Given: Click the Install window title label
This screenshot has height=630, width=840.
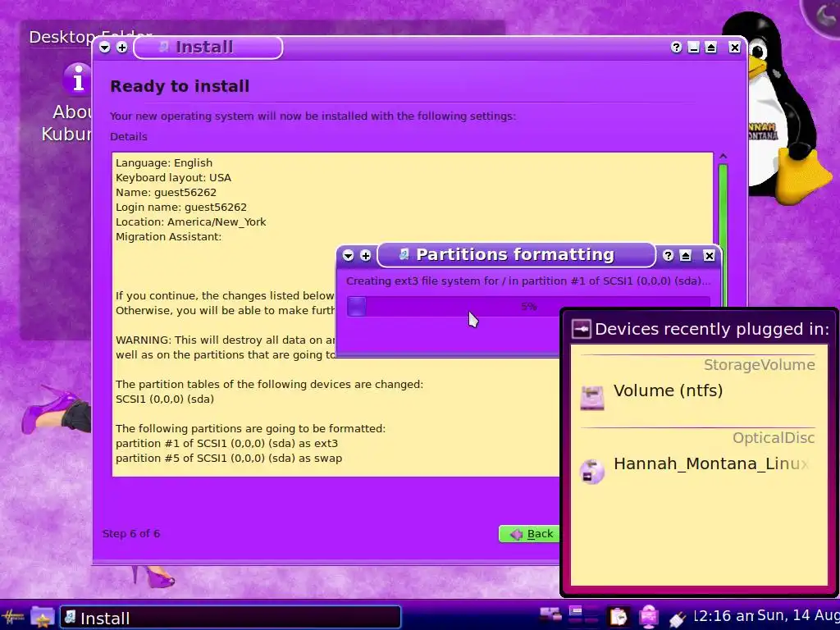Looking at the screenshot, I should [204, 47].
